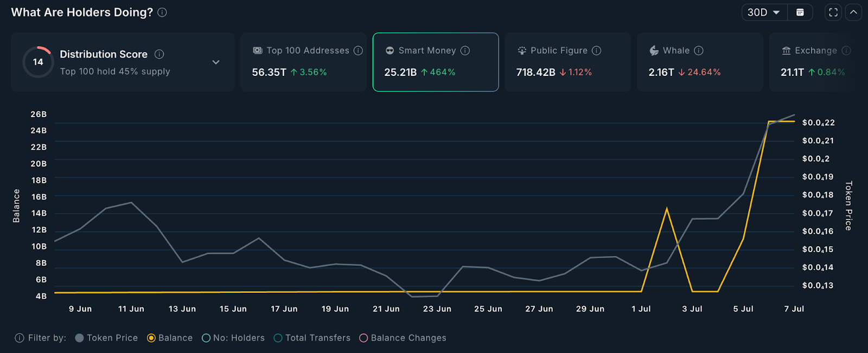The height and width of the screenshot is (353, 868).
Task: Click info icon next to Public Figure
Action: click(x=596, y=50)
